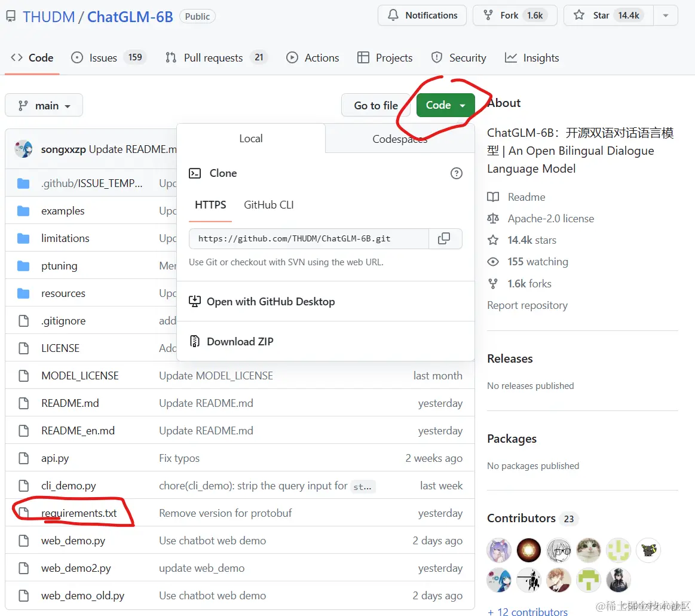695x616 pixels.
Task: Open the Apache-2.0 license link
Action: click(x=541, y=219)
